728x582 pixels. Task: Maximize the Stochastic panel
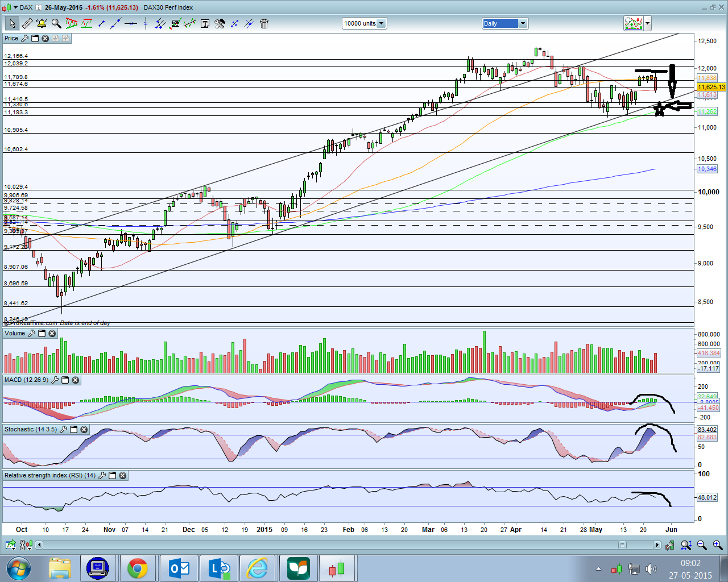pyautogui.click(x=73, y=429)
